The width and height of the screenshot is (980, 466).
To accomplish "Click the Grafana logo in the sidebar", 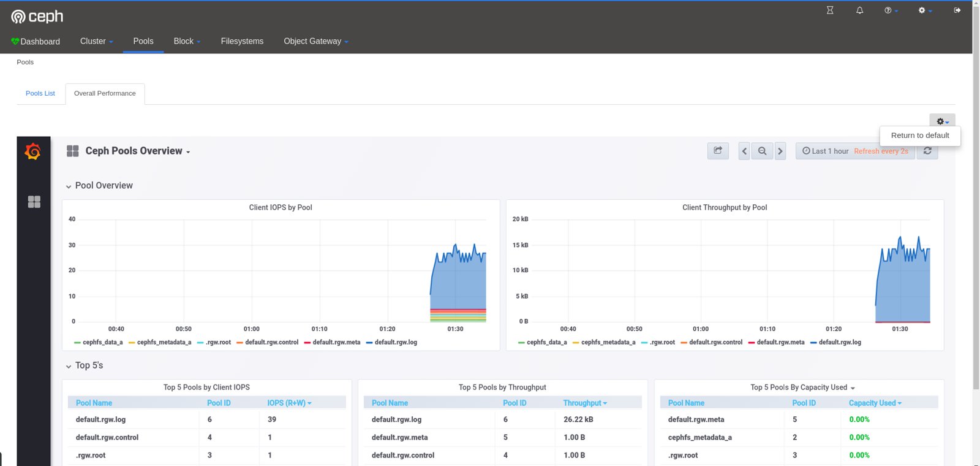I will (x=33, y=151).
